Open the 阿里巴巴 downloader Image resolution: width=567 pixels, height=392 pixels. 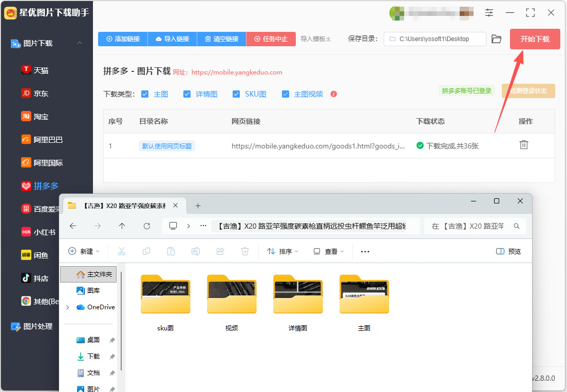click(x=42, y=140)
